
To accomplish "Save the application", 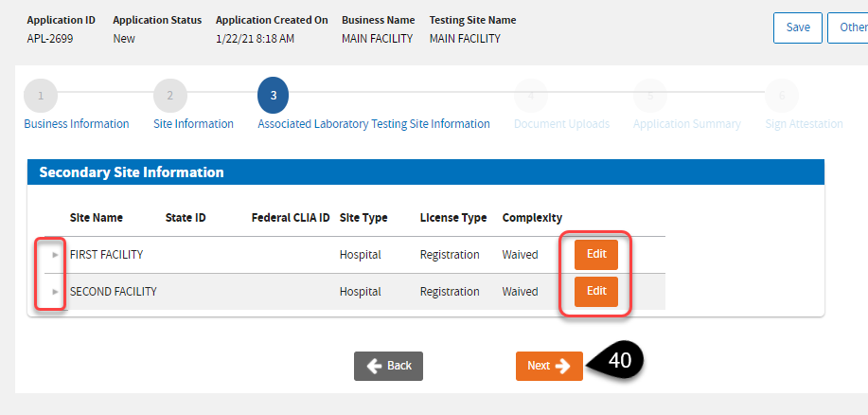I will pos(797,27).
